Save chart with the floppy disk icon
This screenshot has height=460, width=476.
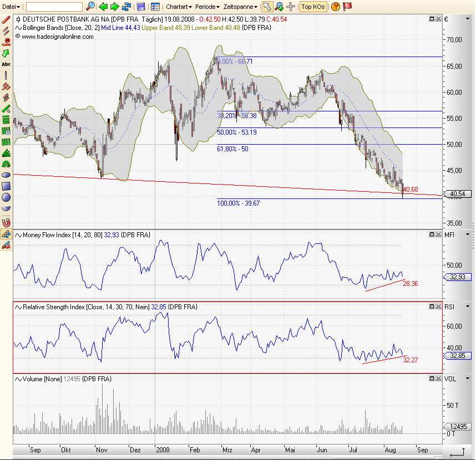pyautogui.click(x=141, y=7)
